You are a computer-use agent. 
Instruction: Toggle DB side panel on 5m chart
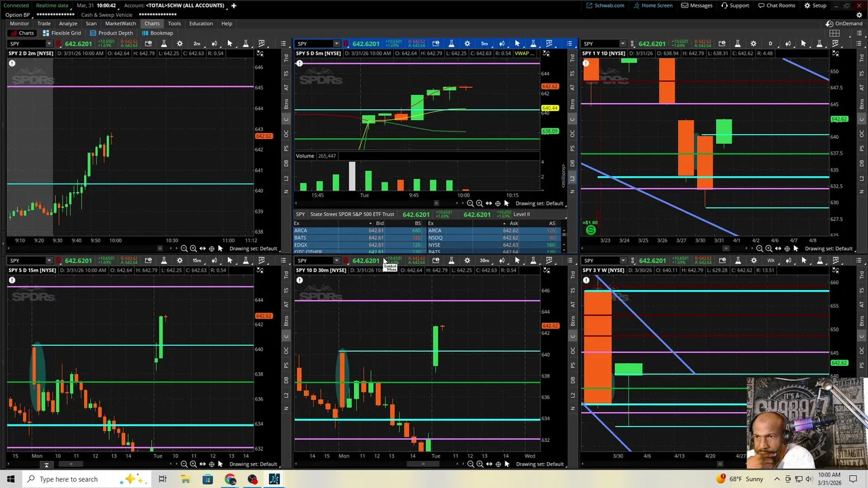point(573,163)
